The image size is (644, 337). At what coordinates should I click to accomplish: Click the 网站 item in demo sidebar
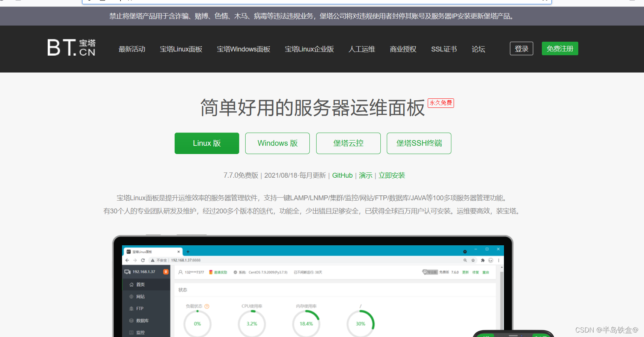click(x=140, y=297)
